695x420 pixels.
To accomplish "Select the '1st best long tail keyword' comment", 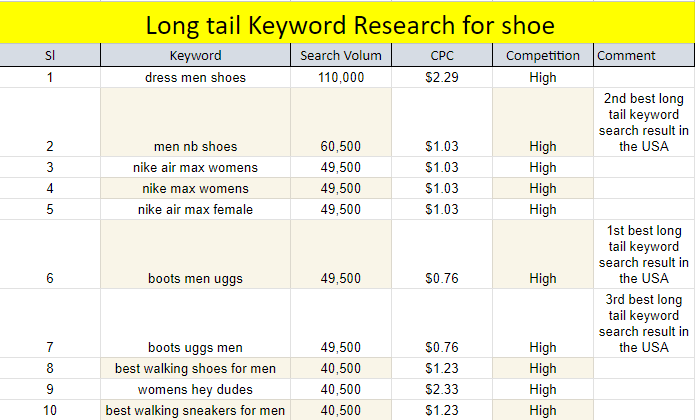I will point(644,254).
